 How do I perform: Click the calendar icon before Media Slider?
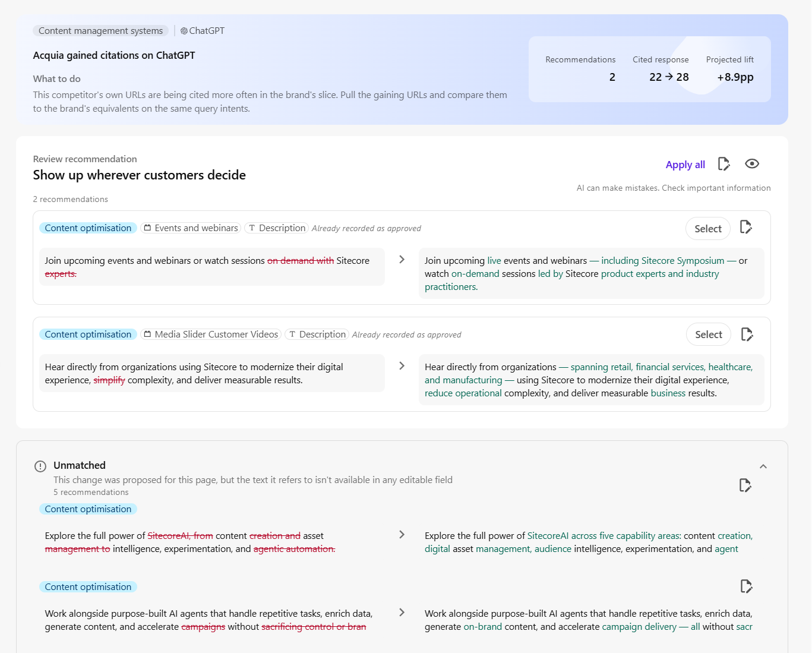point(147,335)
